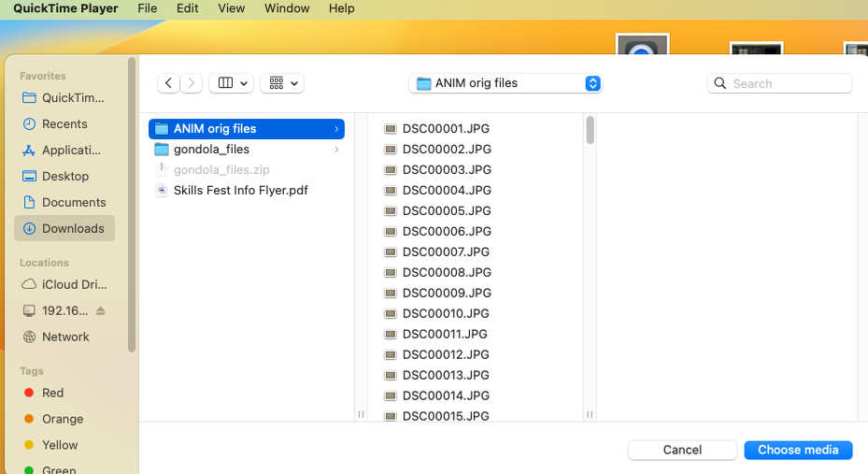Click the Cancel button
Screen dimensions: 868x474
coord(682,450)
